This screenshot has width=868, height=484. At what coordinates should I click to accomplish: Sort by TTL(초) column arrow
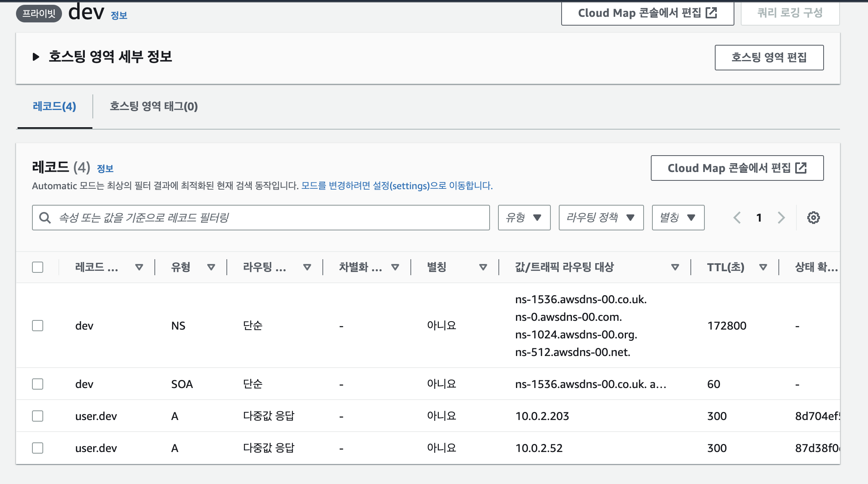coord(763,267)
